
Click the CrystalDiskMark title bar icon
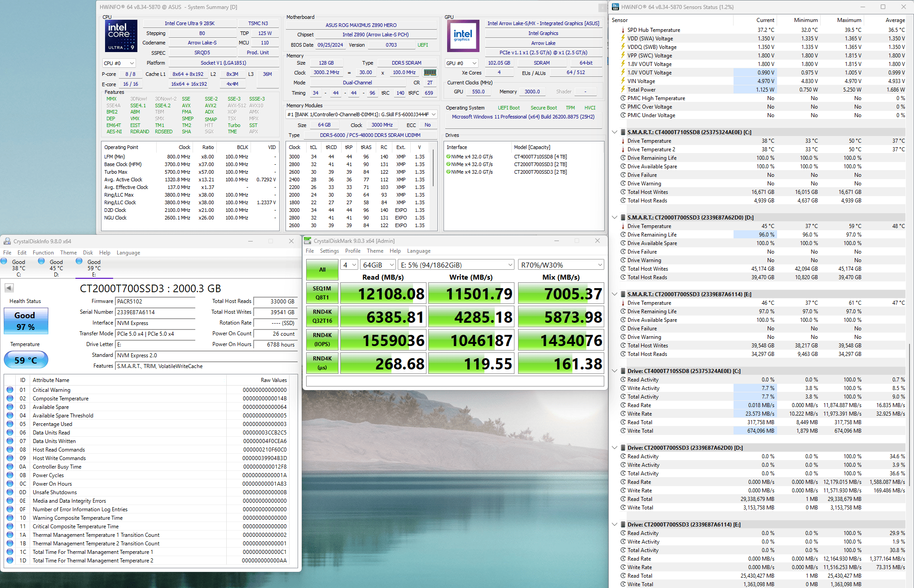pos(308,241)
